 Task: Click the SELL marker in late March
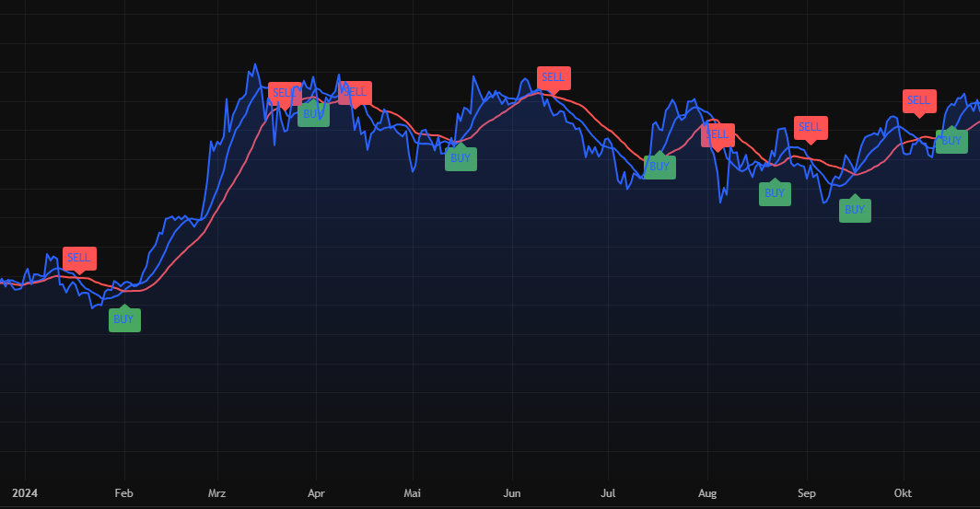pos(284,93)
